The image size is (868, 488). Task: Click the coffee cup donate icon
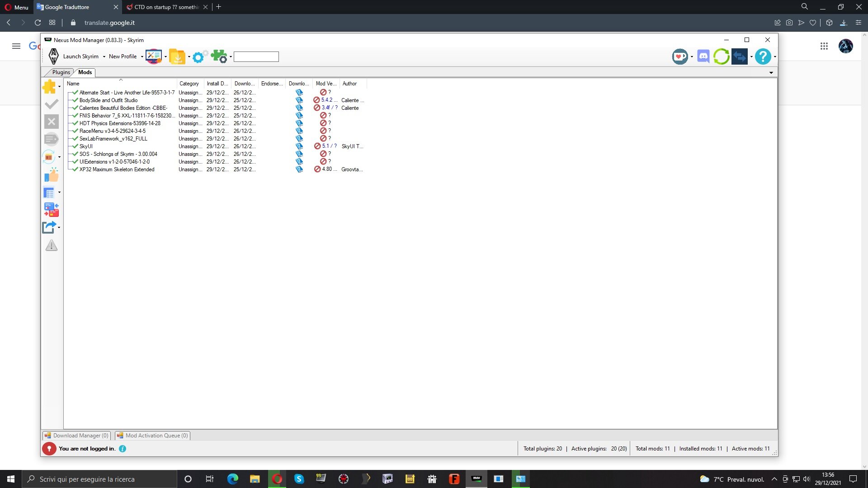pos(680,56)
